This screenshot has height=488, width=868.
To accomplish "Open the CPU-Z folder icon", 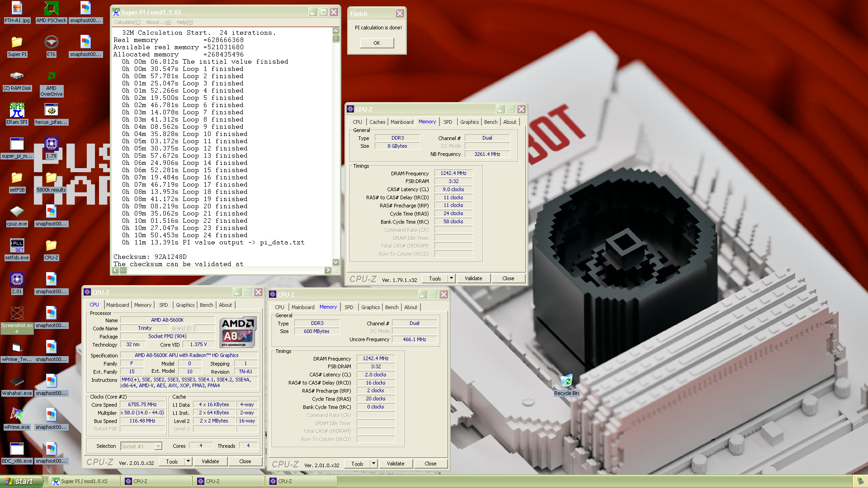I will [x=51, y=249].
